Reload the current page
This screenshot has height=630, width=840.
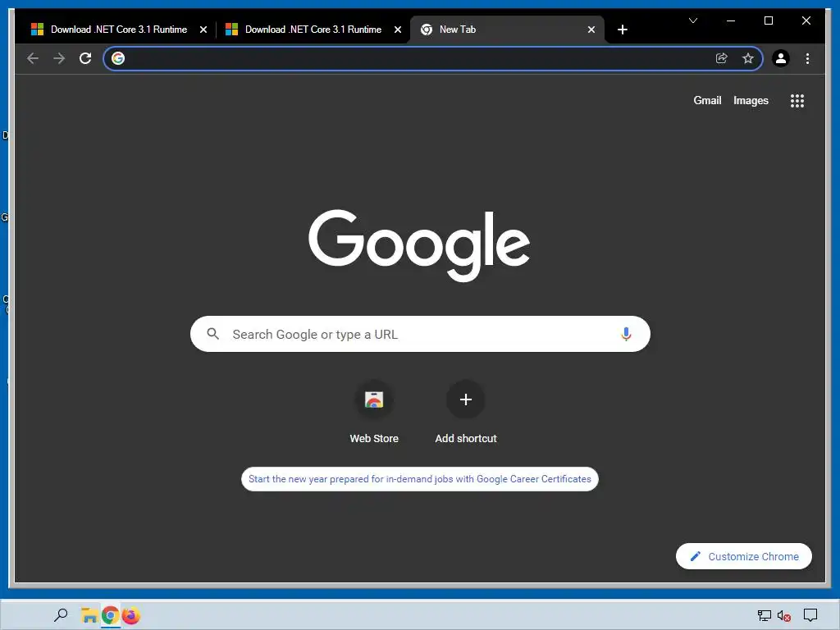click(x=85, y=58)
